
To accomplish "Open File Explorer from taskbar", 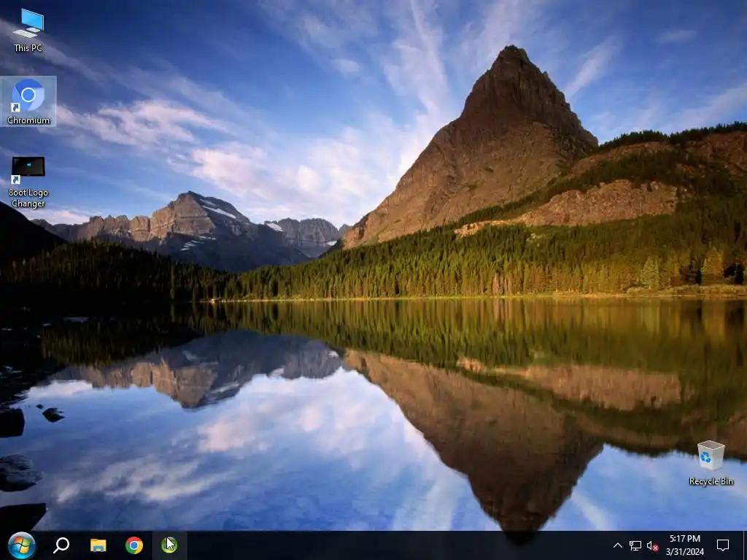I will tap(98, 545).
